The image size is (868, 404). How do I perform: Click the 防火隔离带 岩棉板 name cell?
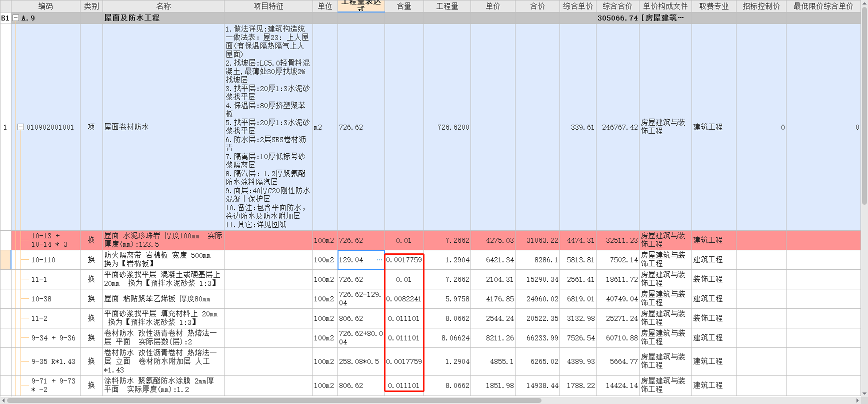[163, 260]
